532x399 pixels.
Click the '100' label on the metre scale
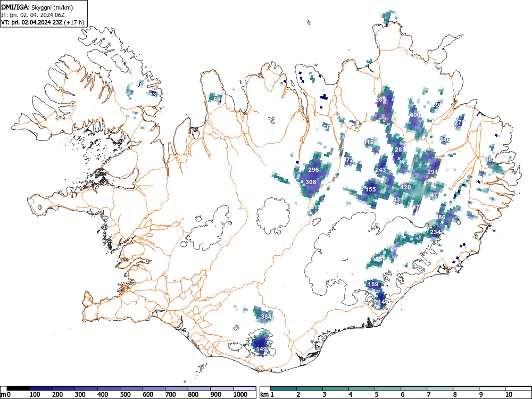pyautogui.click(x=35, y=395)
